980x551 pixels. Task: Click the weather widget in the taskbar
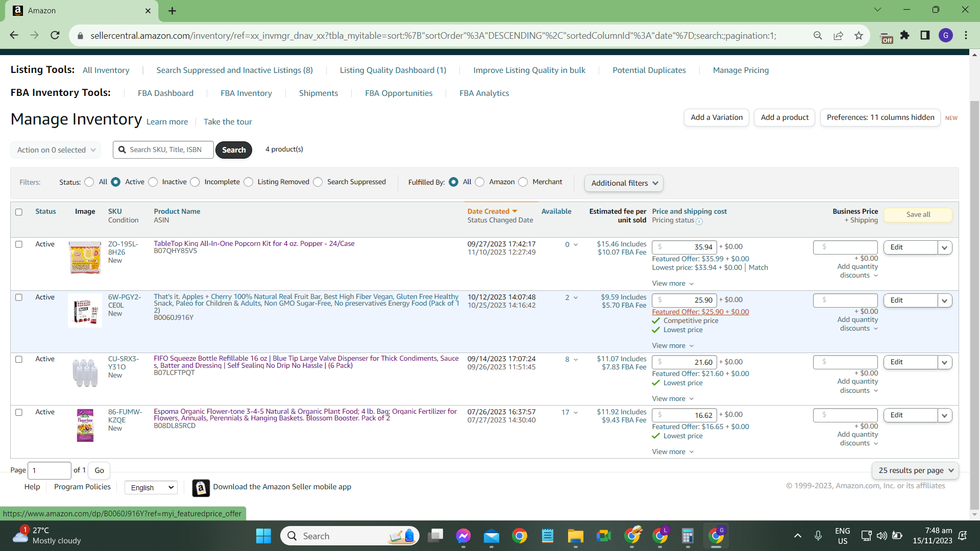[x=47, y=536]
